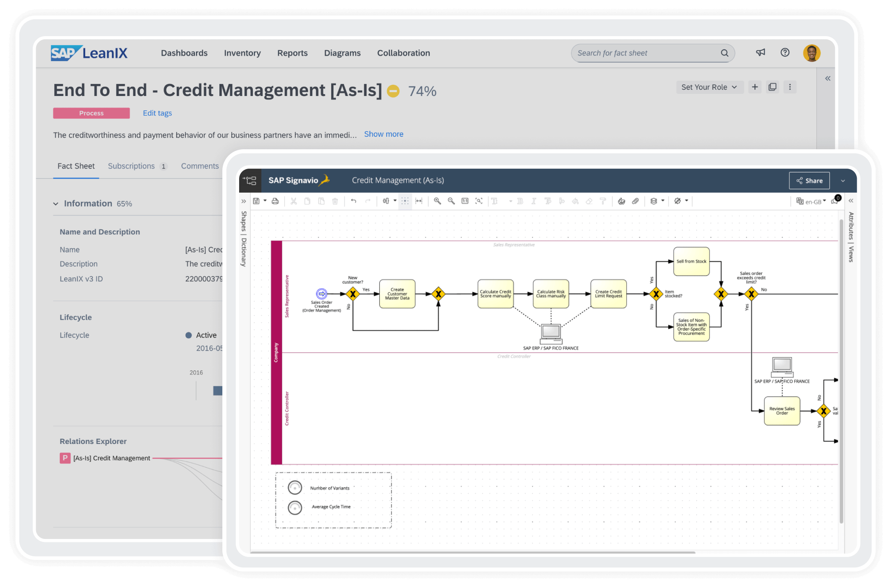The image size is (892, 588).
Task: Click the Cut icon in the editor toolbar
Action: tap(293, 201)
